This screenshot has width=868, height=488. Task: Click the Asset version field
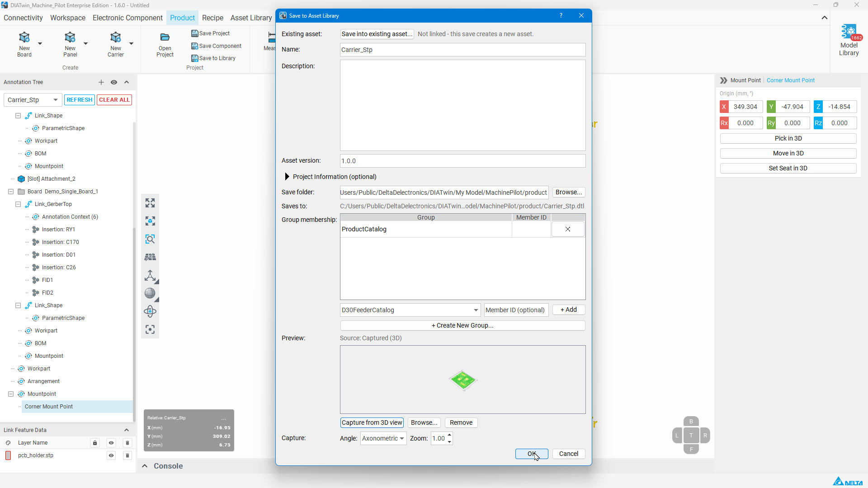point(462,161)
